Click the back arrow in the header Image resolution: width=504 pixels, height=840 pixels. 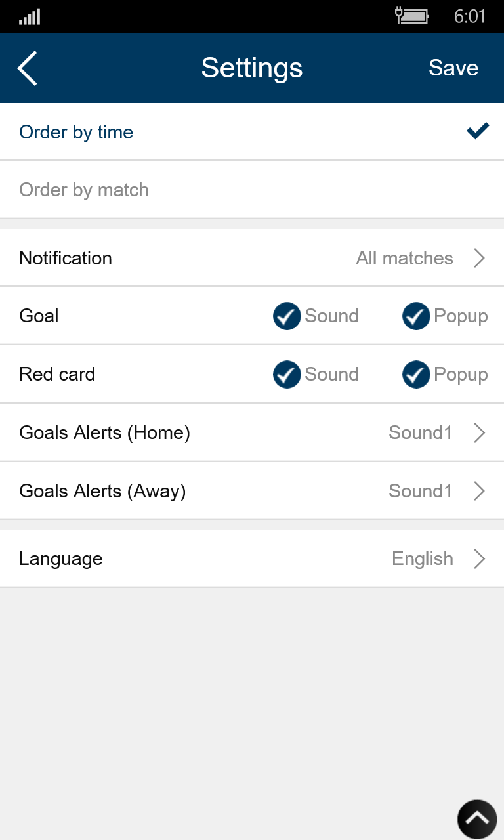click(27, 68)
